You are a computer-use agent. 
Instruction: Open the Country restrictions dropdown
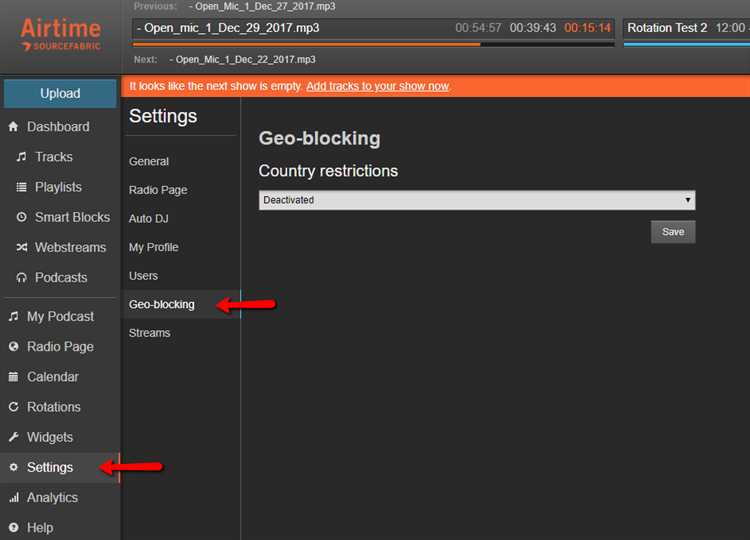(x=477, y=200)
